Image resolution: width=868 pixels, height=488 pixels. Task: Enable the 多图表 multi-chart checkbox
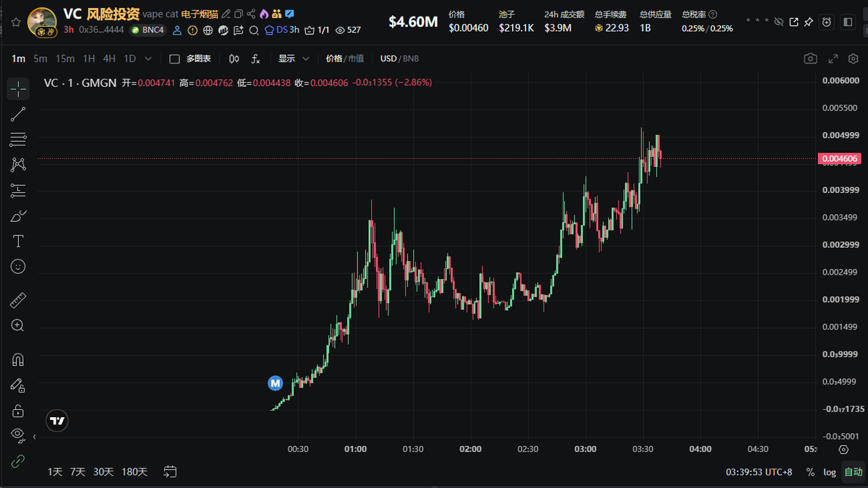174,59
